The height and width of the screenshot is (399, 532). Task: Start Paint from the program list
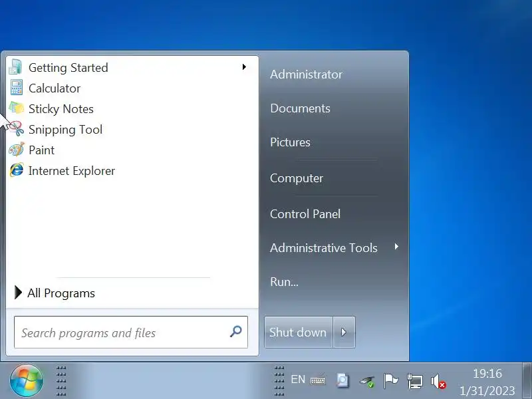tap(132, 150)
